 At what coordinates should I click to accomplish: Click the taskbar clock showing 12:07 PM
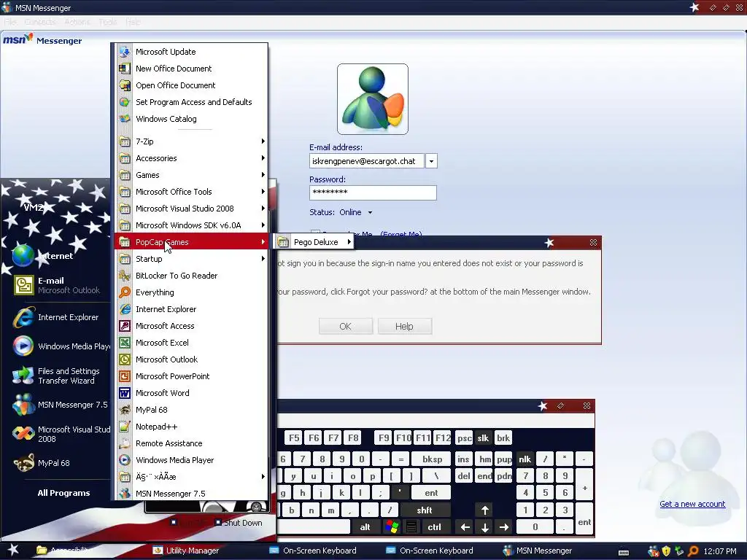(x=720, y=551)
